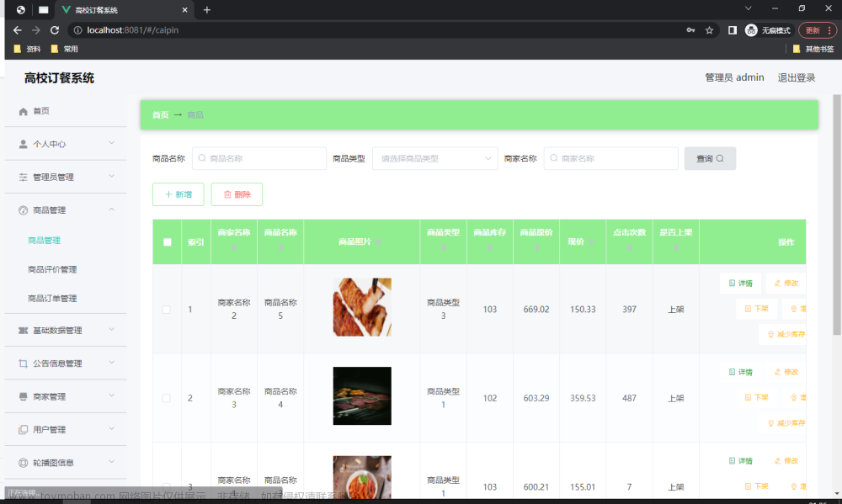The image size is (842, 504).
Task: Click the 商品管理 compass icon
Action: click(23, 210)
